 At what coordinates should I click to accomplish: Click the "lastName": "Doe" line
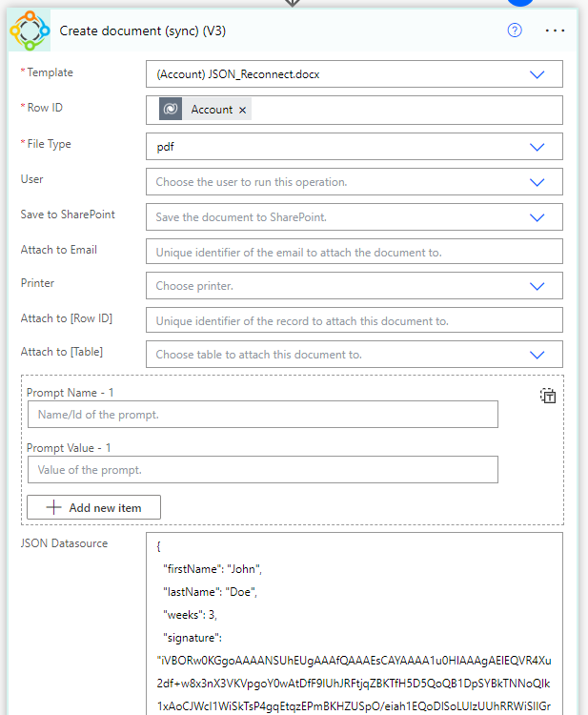(210, 592)
